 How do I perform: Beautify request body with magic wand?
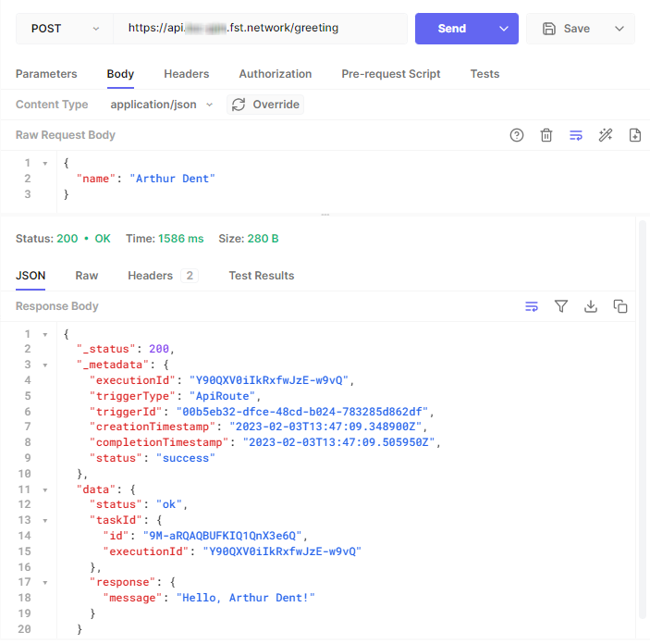pos(606,135)
